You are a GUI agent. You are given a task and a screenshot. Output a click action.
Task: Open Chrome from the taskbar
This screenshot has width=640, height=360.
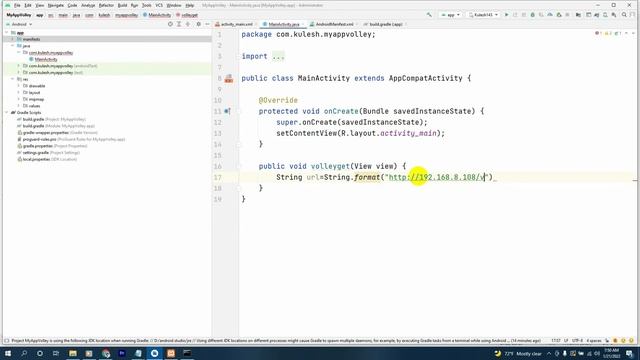tap(106, 353)
